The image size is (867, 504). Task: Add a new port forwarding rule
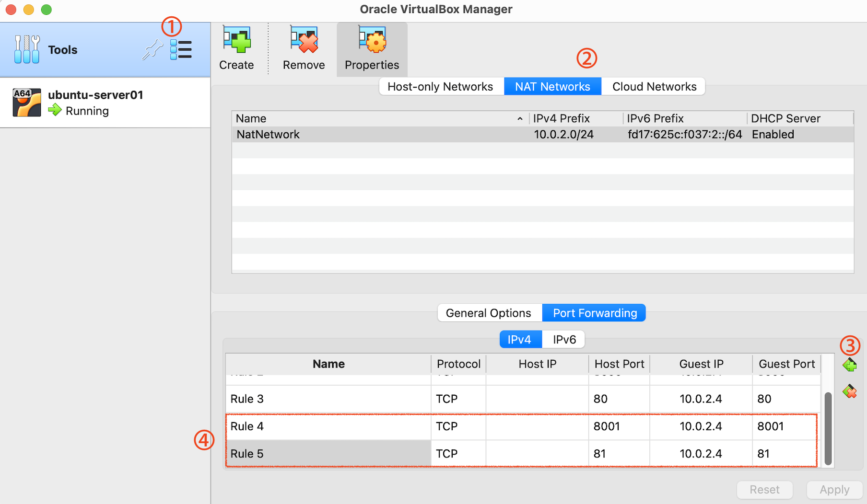coord(849,365)
